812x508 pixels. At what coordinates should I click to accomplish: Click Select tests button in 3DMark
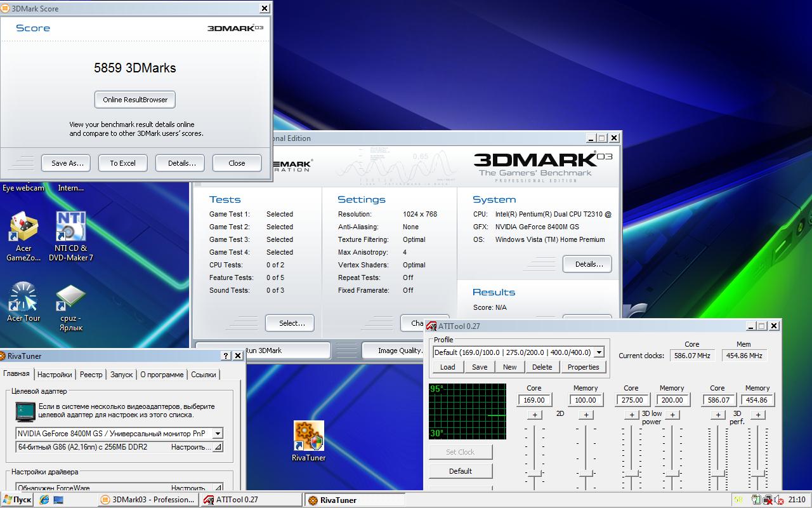tap(290, 323)
